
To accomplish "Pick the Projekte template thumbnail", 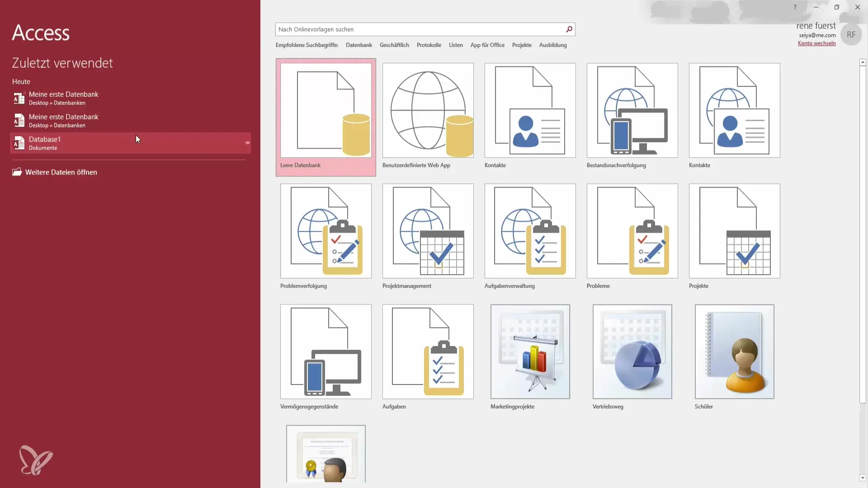I will [734, 231].
